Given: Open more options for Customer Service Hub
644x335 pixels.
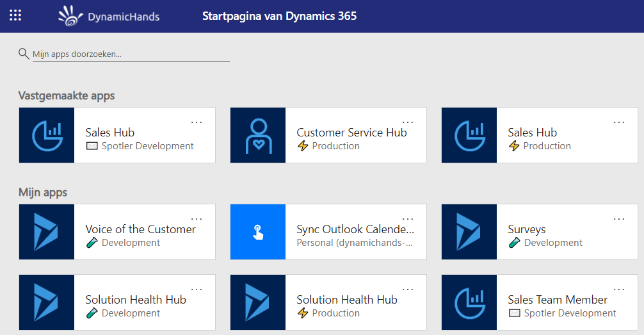Looking at the screenshot, I should [x=408, y=122].
